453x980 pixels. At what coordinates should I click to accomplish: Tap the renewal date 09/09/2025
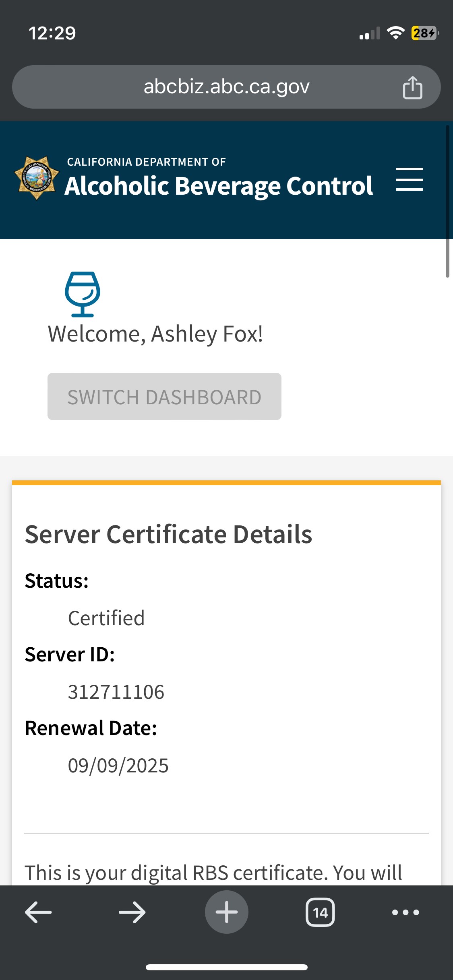(118, 766)
